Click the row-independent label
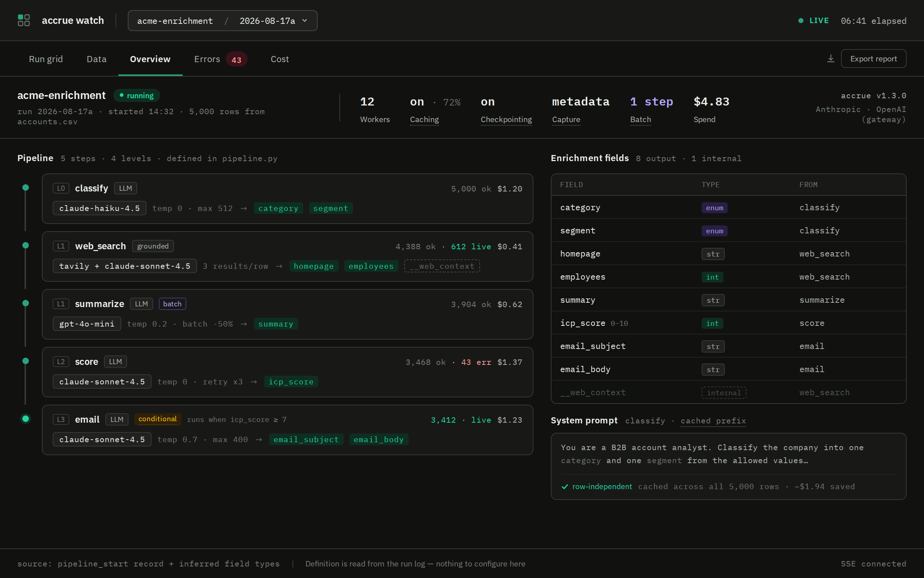924x578 pixels. pyautogui.click(x=602, y=486)
